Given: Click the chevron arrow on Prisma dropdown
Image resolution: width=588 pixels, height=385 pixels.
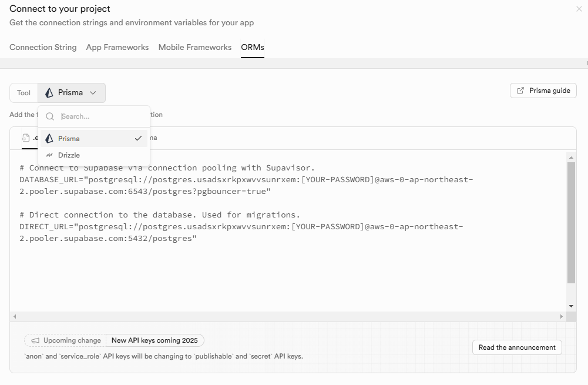Looking at the screenshot, I should click(93, 93).
